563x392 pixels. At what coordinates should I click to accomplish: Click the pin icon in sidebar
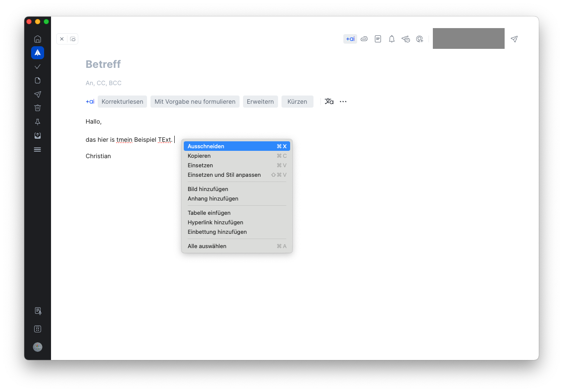(38, 122)
